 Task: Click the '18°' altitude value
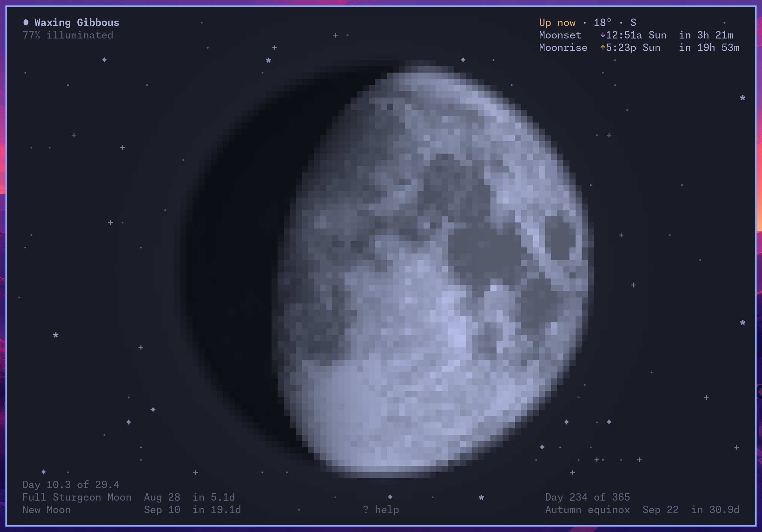pyautogui.click(x=603, y=23)
